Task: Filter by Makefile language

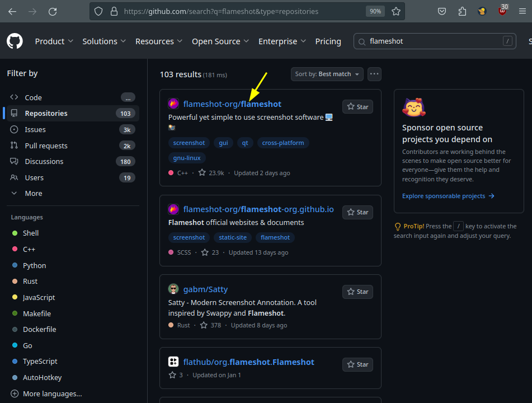Action: (37, 313)
